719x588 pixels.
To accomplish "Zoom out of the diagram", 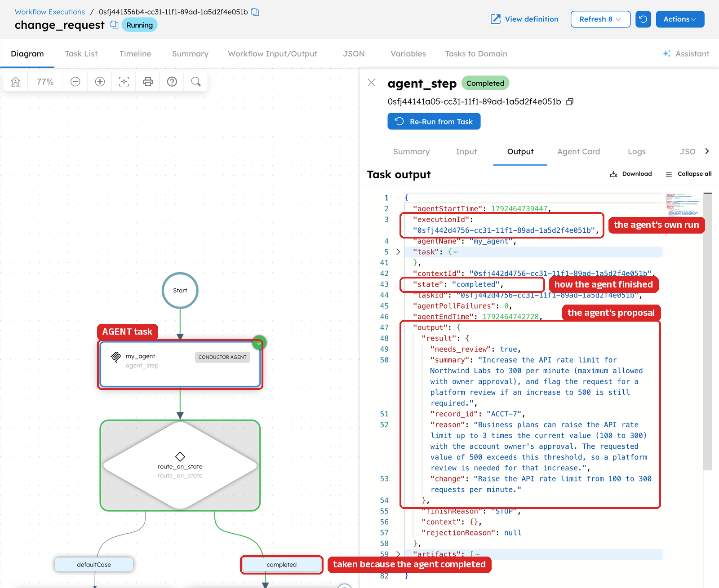I will (x=75, y=82).
